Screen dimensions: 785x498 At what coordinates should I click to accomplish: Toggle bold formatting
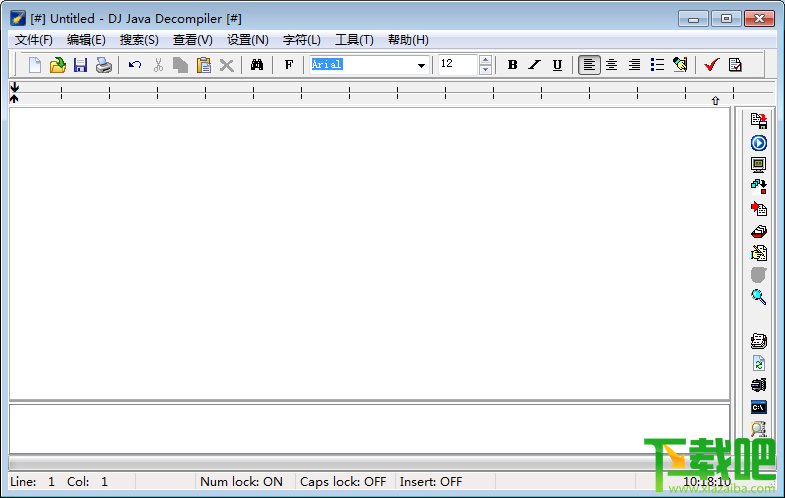click(512, 65)
